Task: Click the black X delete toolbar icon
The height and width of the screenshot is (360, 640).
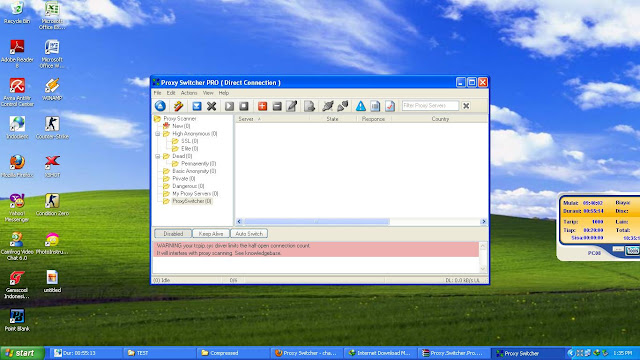Action: (x=211, y=106)
